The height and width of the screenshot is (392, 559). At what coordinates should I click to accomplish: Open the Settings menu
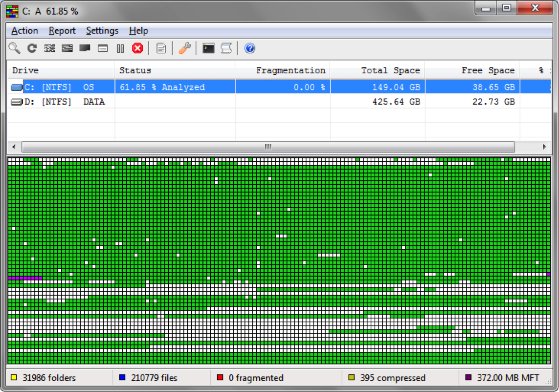(x=102, y=31)
